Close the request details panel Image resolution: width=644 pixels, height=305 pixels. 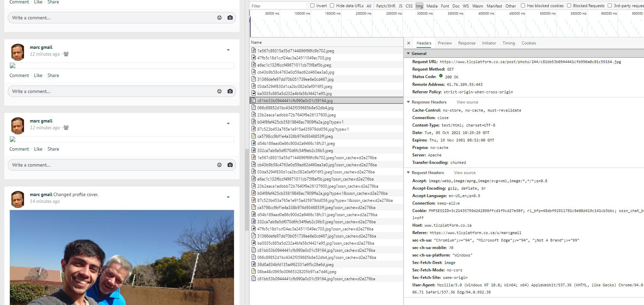click(x=409, y=43)
